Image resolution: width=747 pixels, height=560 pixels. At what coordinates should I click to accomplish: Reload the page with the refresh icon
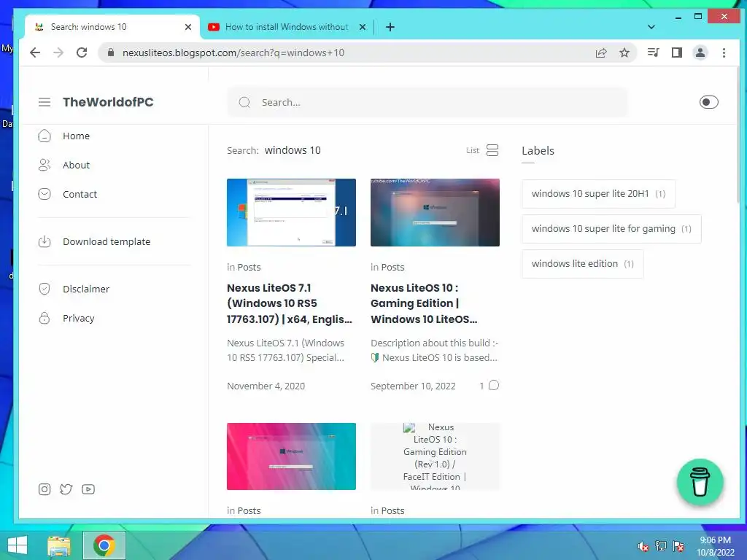(82, 52)
